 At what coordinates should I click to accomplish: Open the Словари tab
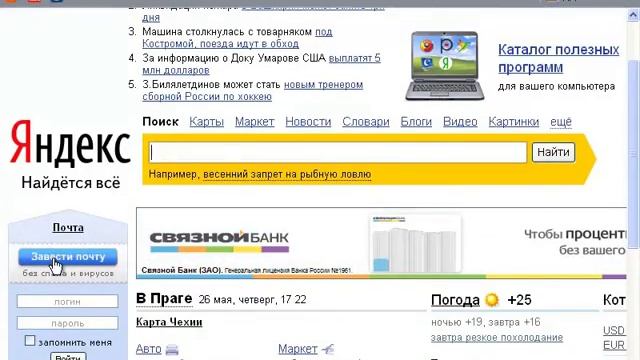pos(366,122)
